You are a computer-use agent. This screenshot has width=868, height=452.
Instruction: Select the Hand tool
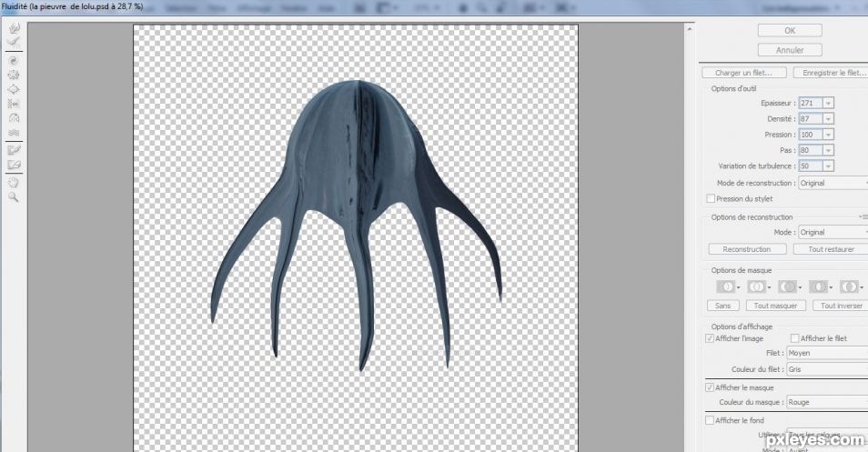point(14,183)
